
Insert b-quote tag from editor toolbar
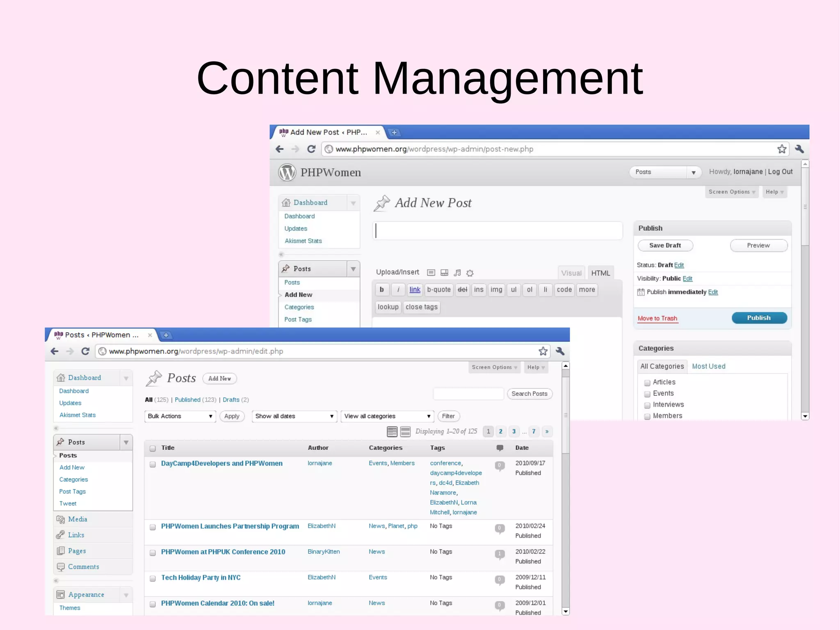point(439,290)
